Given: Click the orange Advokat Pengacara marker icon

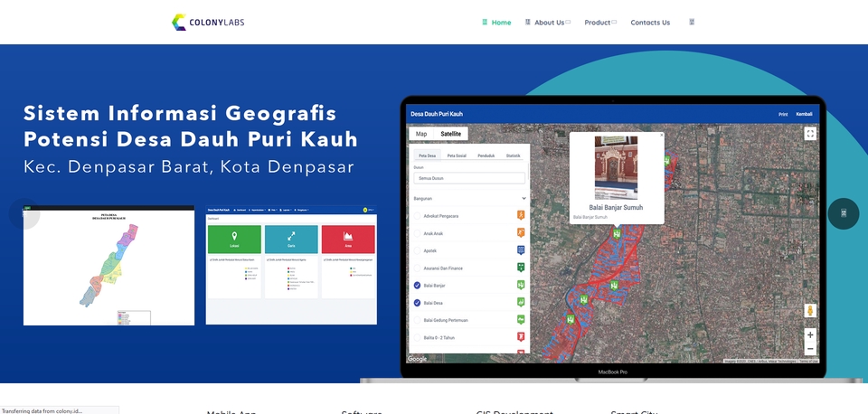Looking at the screenshot, I should (x=521, y=215).
